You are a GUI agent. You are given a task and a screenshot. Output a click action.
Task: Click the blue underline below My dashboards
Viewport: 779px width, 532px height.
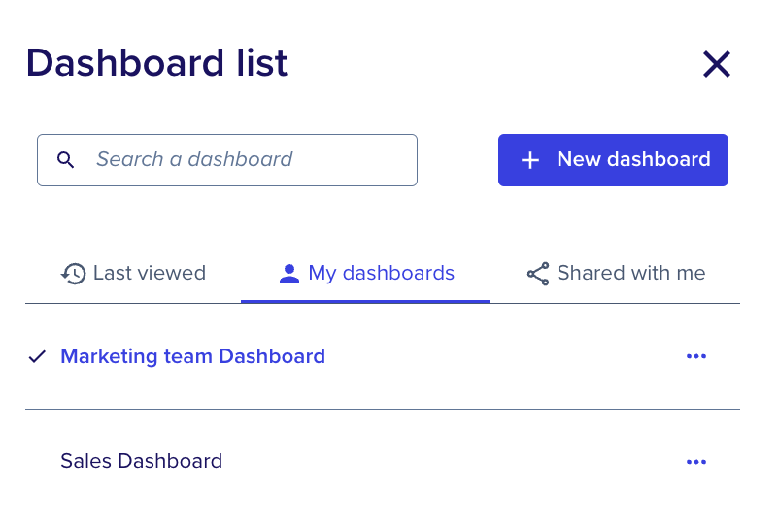365,301
